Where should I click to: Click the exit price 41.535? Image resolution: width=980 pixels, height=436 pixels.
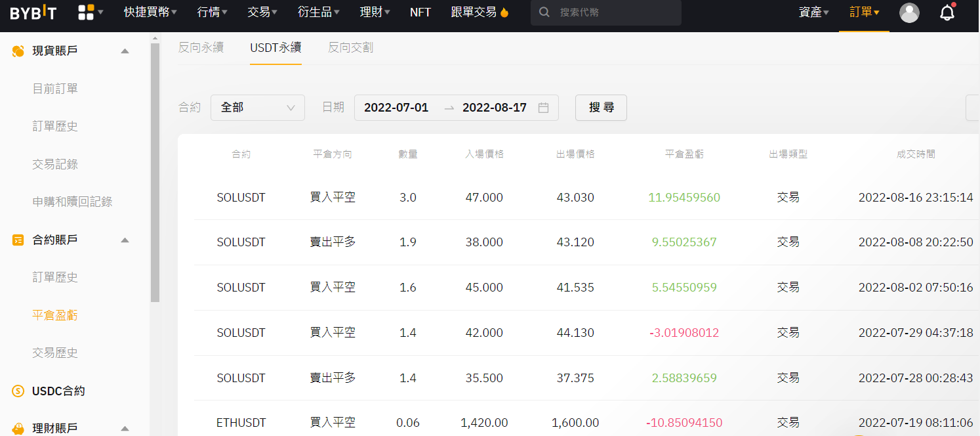coord(575,288)
